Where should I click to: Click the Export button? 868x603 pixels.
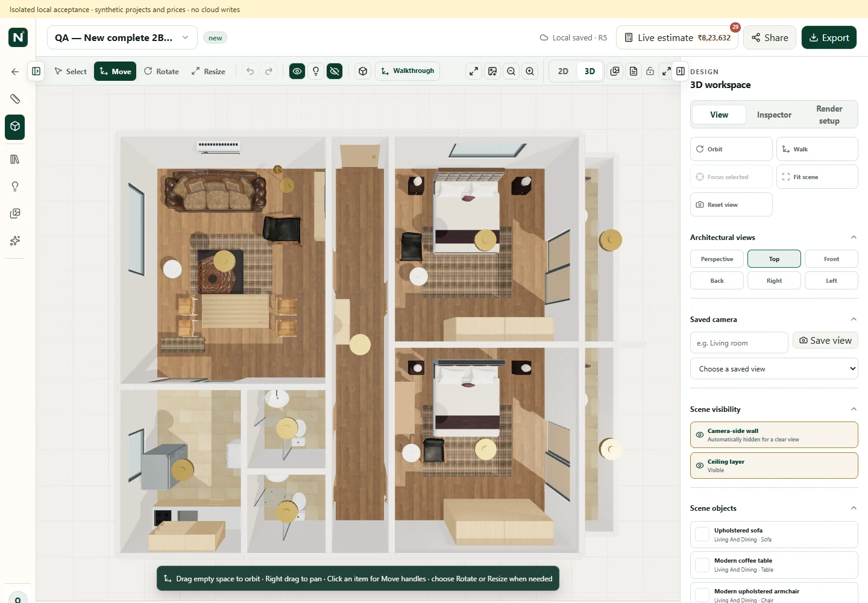click(829, 37)
